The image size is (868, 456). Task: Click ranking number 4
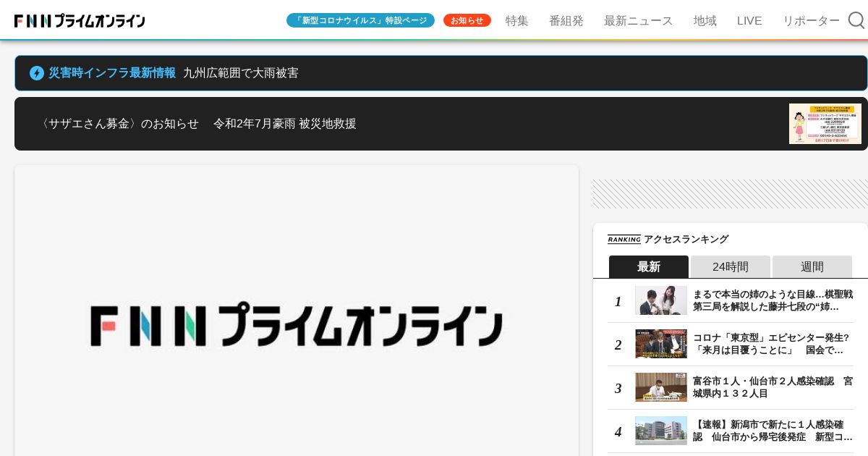tap(618, 431)
